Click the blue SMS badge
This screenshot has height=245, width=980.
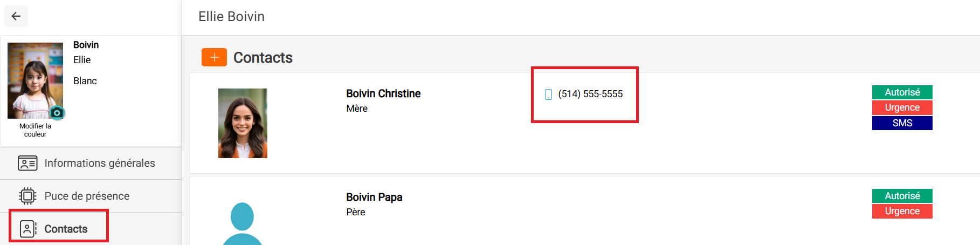tap(902, 123)
